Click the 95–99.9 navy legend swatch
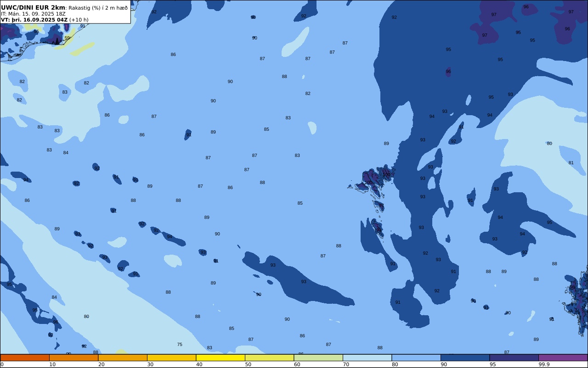This screenshot has height=368, width=588. [514, 357]
